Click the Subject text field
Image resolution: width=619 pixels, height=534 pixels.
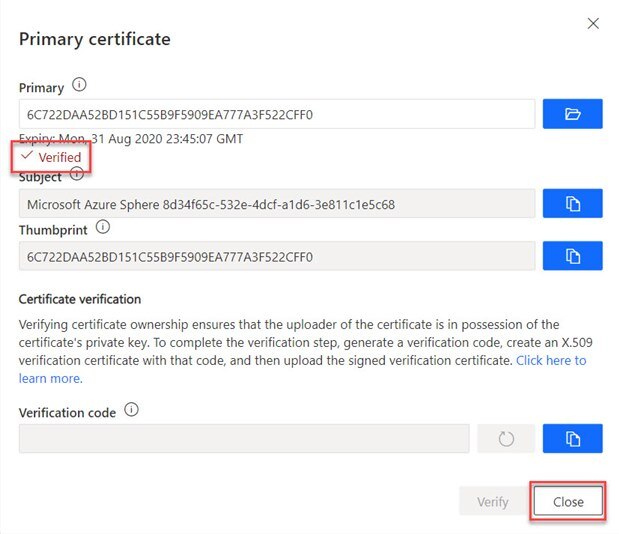click(276, 203)
